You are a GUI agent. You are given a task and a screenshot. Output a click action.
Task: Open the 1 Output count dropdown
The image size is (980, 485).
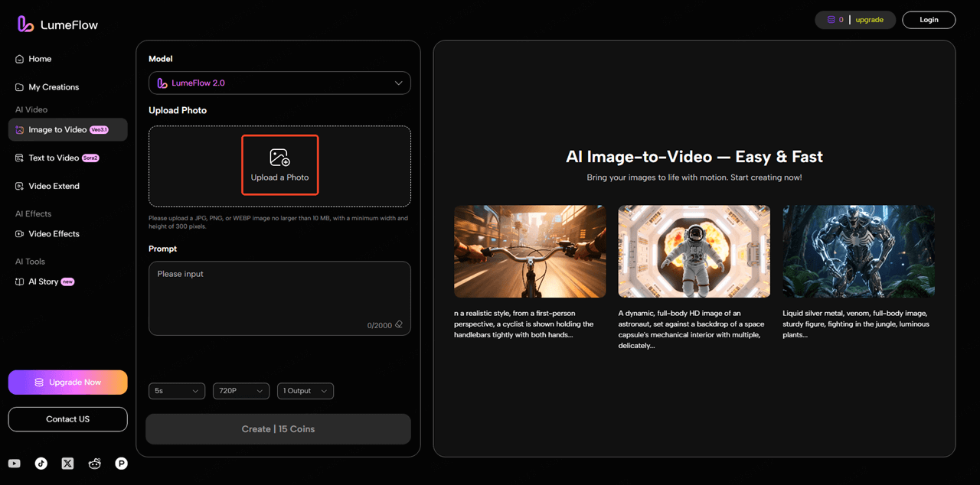pos(305,391)
